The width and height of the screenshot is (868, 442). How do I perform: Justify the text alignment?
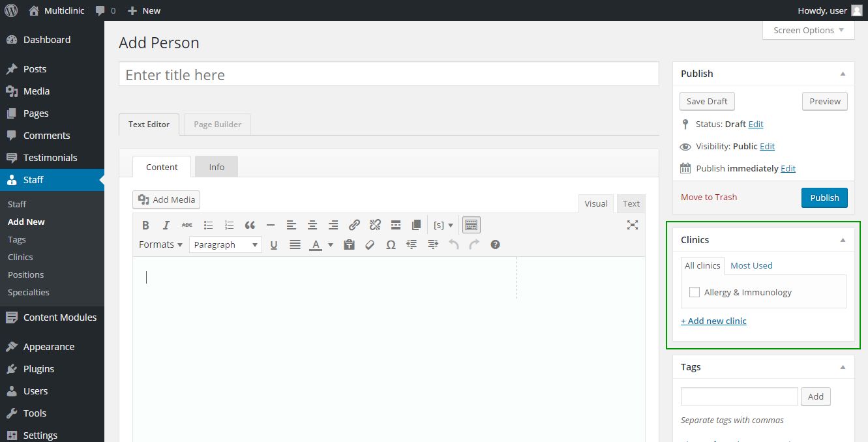pyautogui.click(x=295, y=244)
